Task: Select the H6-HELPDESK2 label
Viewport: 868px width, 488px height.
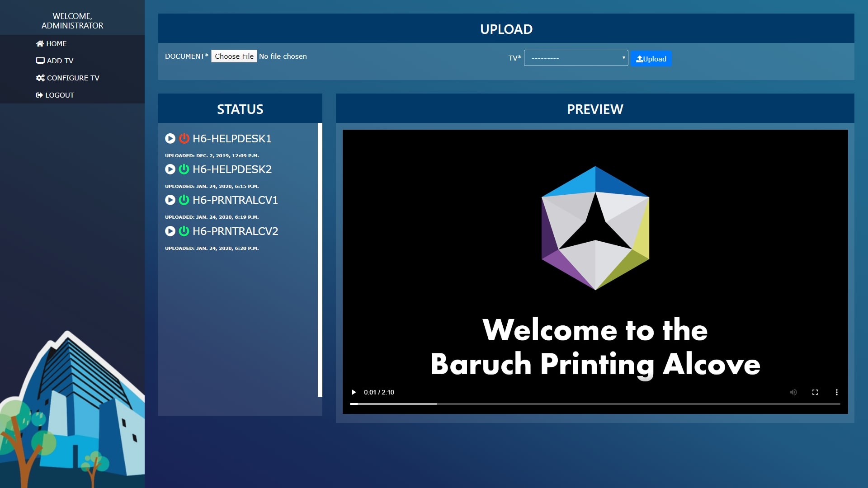Action: point(232,169)
